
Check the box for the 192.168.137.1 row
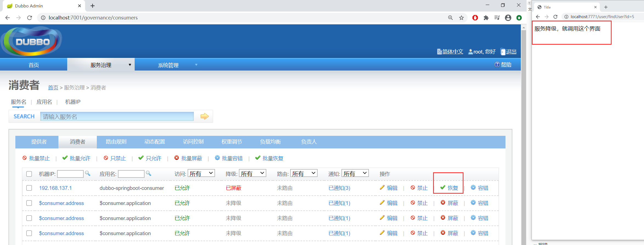29,188
